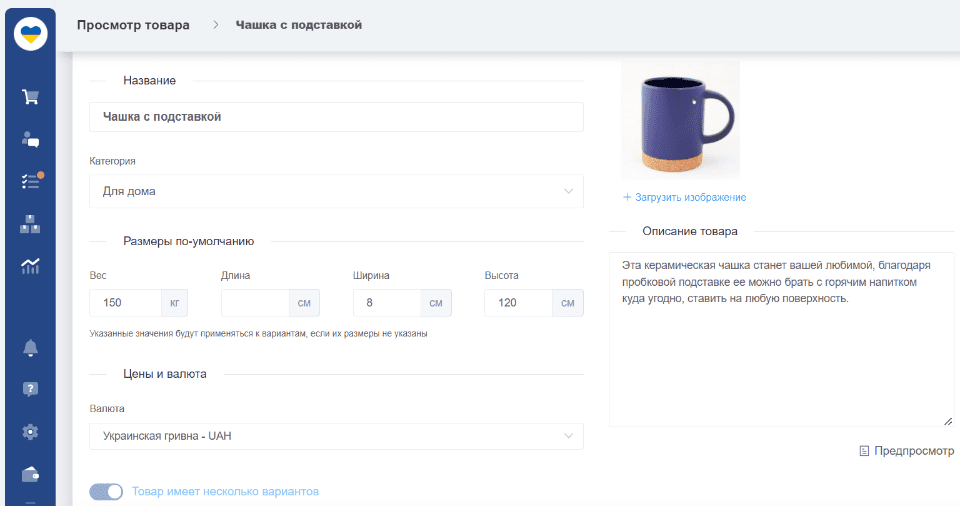The height and width of the screenshot is (506, 960).
Task: Open notifications bell
Action: click(30, 348)
